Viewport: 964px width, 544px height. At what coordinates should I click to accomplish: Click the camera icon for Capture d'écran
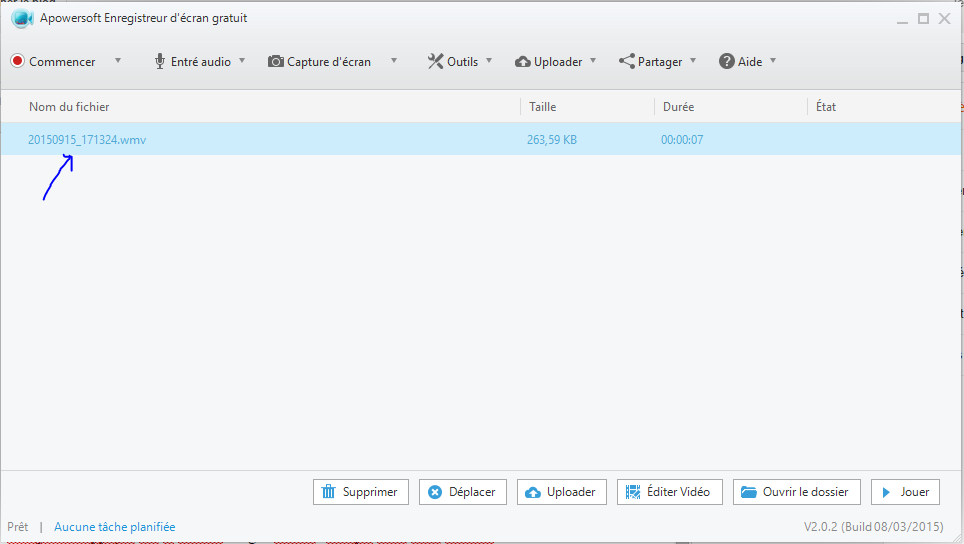pos(276,61)
